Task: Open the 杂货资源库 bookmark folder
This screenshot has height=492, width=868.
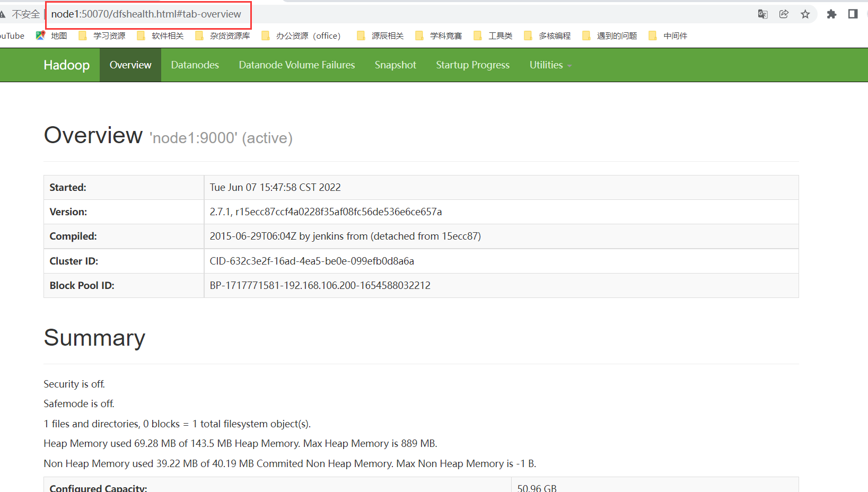Action: pyautogui.click(x=223, y=36)
